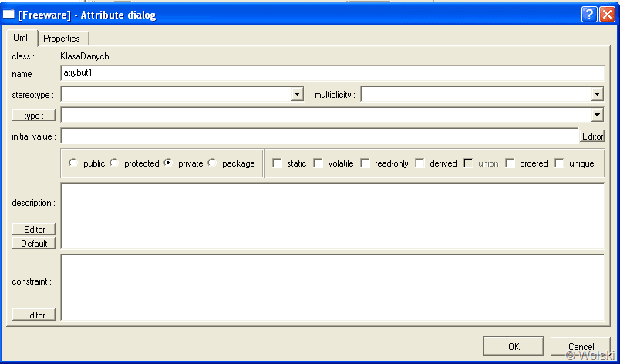Click the KlasaDanych class name text
This screenshot has width=620, height=364.
(x=85, y=56)
